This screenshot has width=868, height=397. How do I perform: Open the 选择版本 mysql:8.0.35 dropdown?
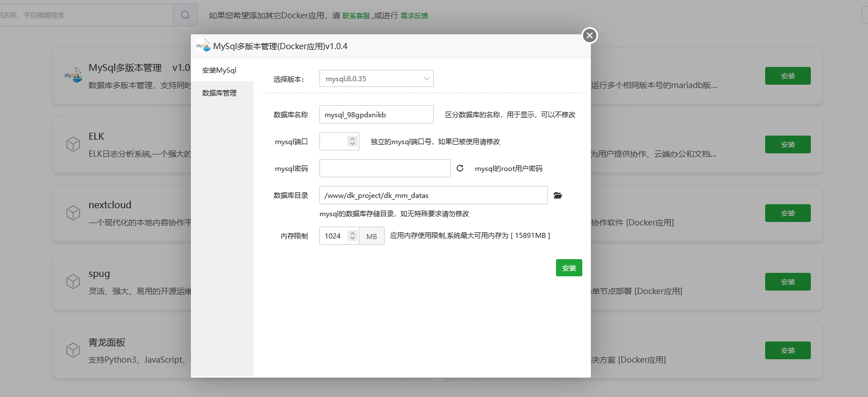[377, 78]
